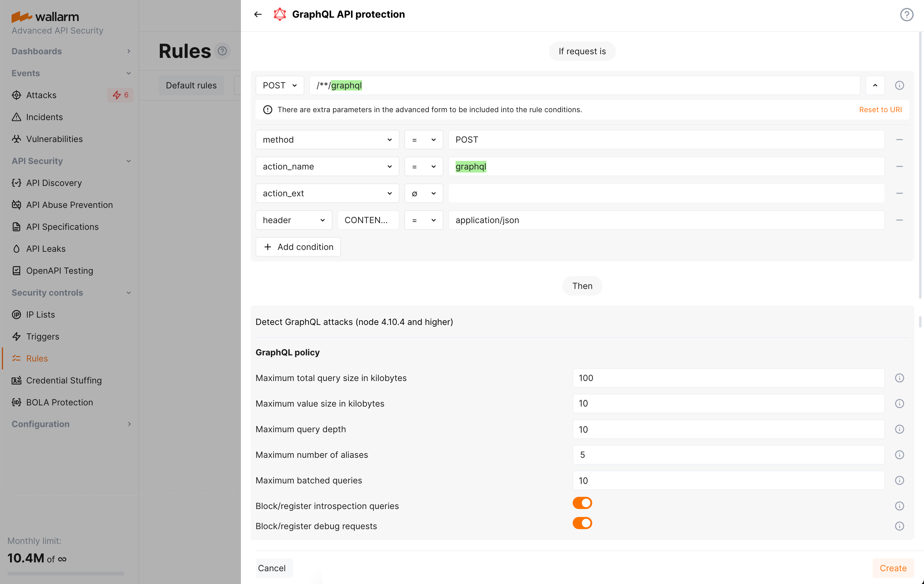Click Reset to URI link

click(x=881, y=109)
